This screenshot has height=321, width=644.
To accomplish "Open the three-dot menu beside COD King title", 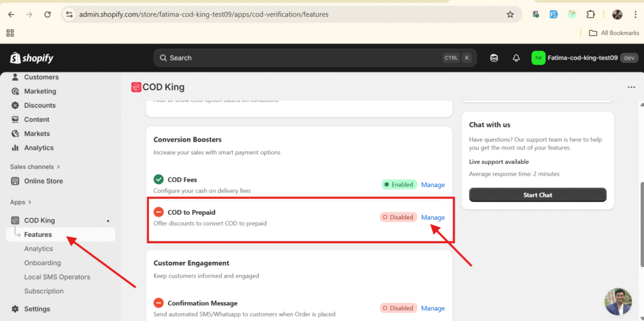I will [x=631, y=87].
